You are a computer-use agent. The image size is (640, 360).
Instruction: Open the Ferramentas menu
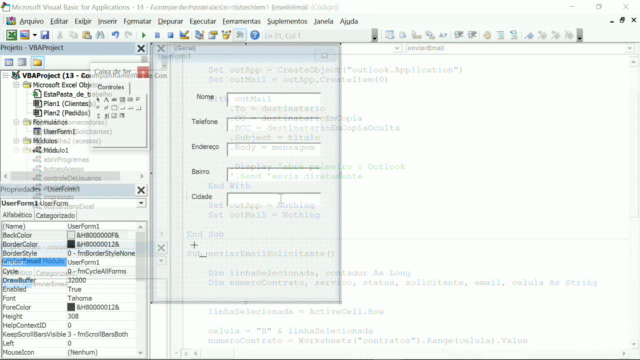[x=241, y=21]
